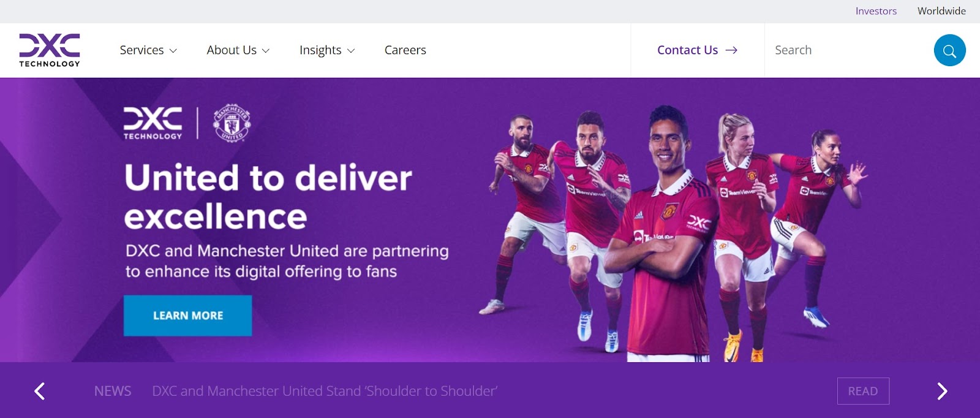Click the Manchester United crest in banner
Screen dimensions: 980x418
pos(232,123)
